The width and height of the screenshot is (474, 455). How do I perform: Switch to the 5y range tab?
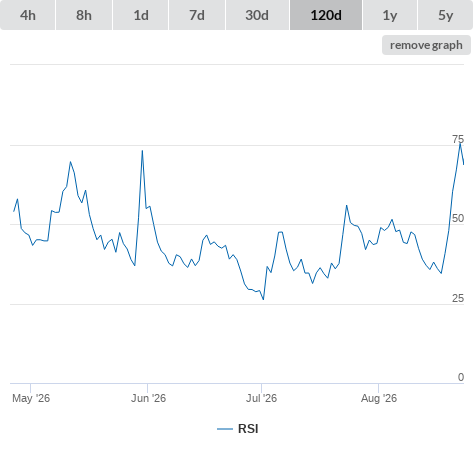(x=446, y=15)
